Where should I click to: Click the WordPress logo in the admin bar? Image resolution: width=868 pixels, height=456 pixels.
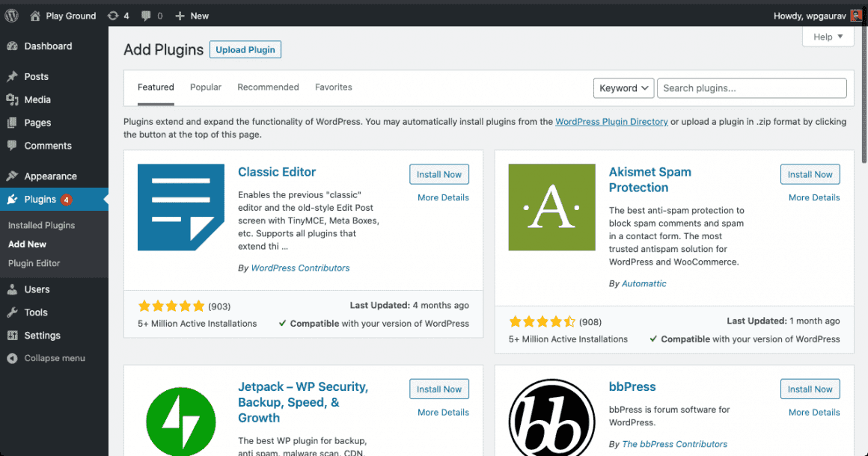pyautogui.click(x=10, y=15)
